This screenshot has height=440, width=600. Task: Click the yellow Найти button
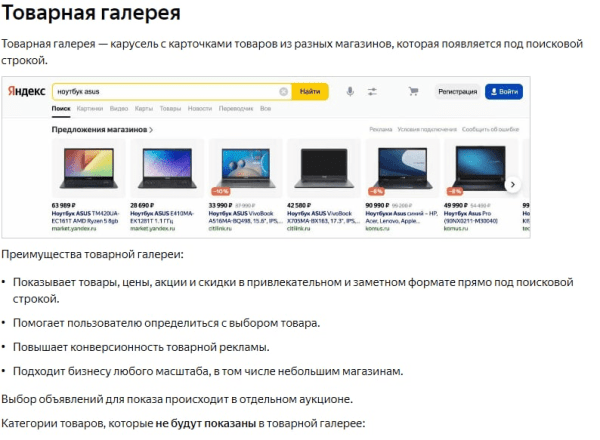click(310, 91)
